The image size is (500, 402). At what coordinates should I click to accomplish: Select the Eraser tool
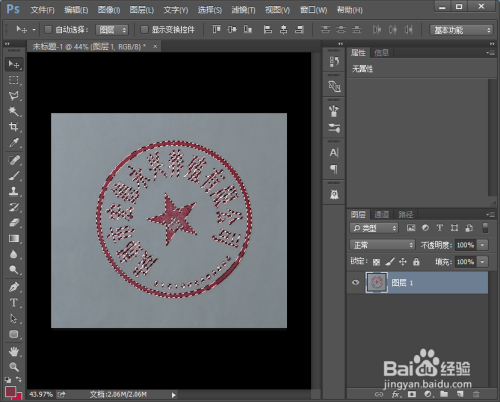coord(14,222)
